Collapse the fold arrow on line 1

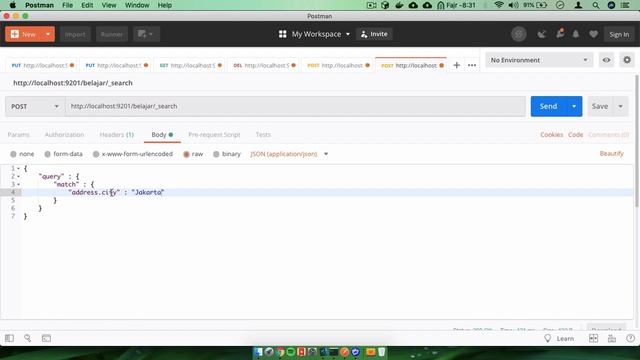click(18, 169)
